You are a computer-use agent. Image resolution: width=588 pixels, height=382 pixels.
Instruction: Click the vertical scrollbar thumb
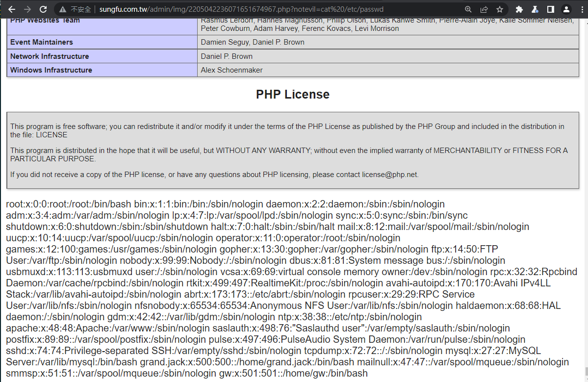(x=586, y=371)
